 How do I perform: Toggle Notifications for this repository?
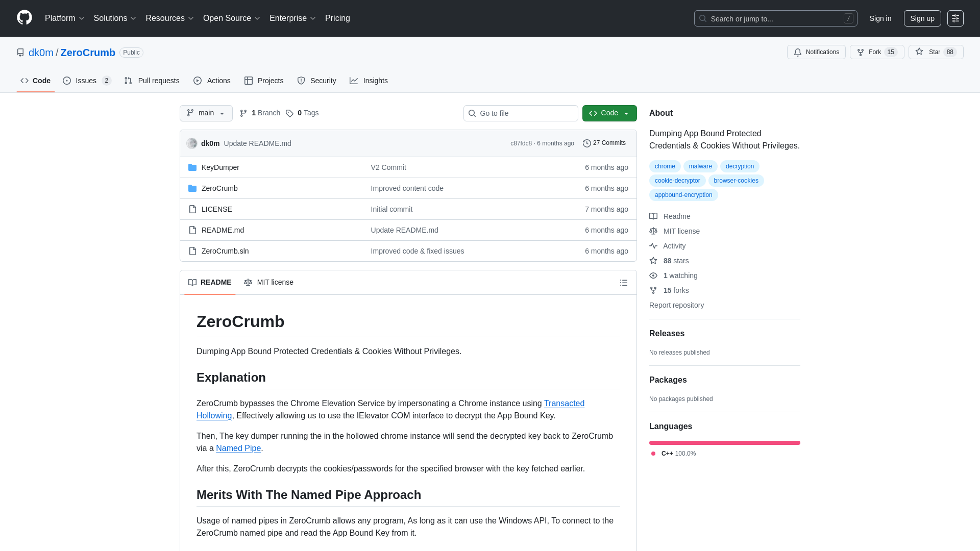(816, 52)
